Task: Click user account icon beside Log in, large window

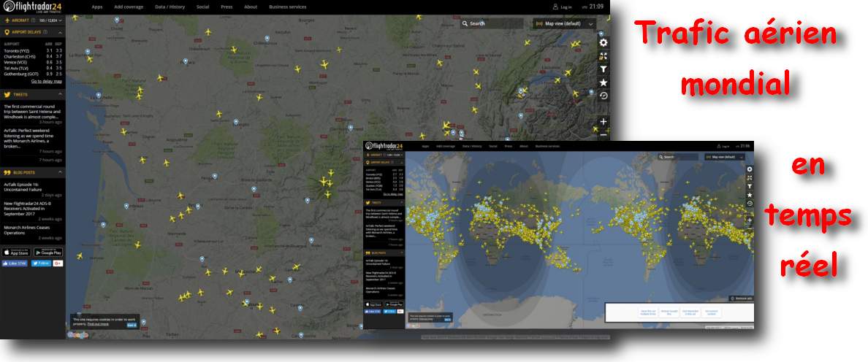Action: point(555,7)
